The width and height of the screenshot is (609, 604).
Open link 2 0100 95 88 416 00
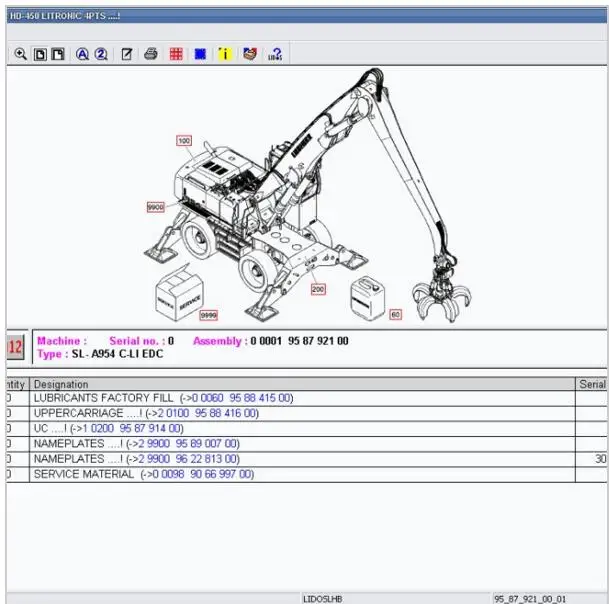point(207,413)
